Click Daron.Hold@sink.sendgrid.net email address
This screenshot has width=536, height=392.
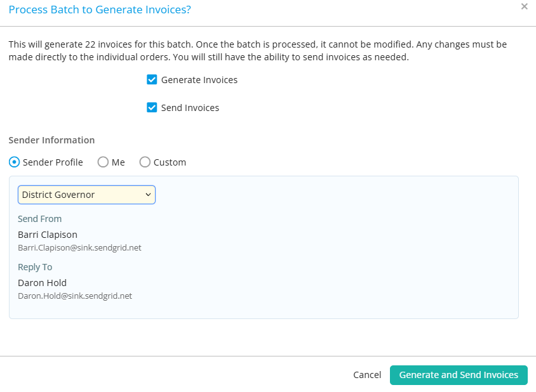(x=75, y=296)
